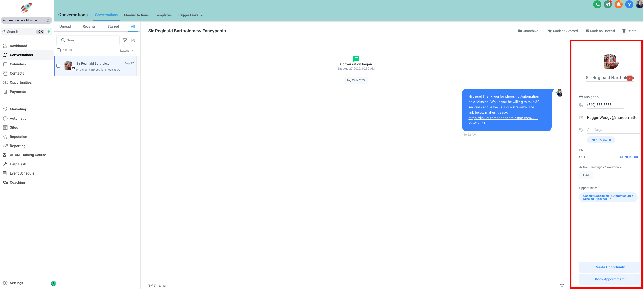The image size is (644, 290).
Task: Open the conversation filter funnel icon
Action: tap(125, 40)
